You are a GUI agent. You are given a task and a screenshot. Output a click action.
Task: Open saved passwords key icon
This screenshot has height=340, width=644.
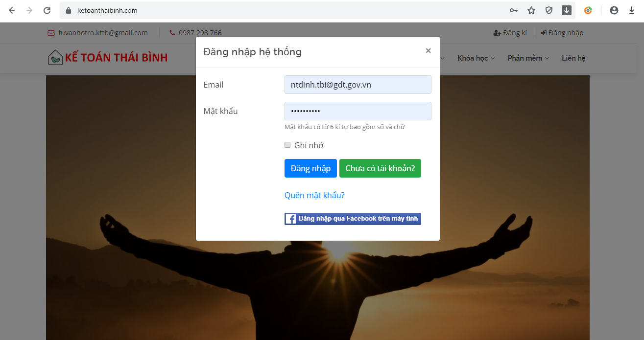point(514,10)
